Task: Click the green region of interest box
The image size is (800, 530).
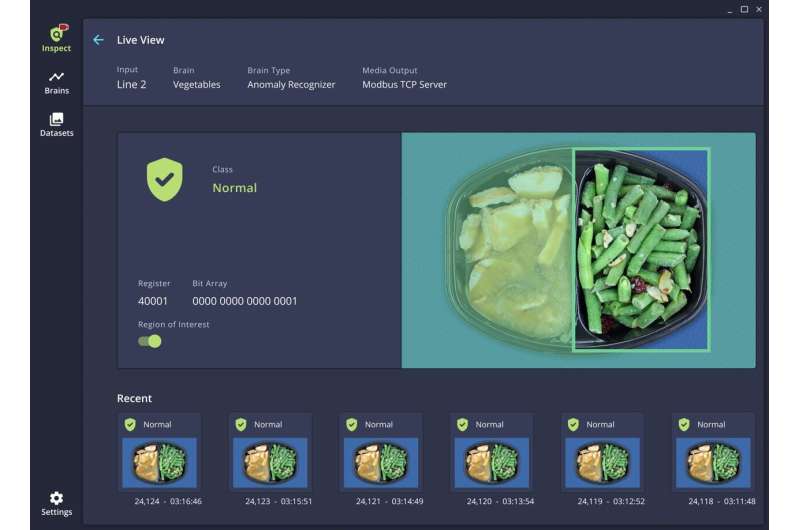Action: tap(640, 250)
